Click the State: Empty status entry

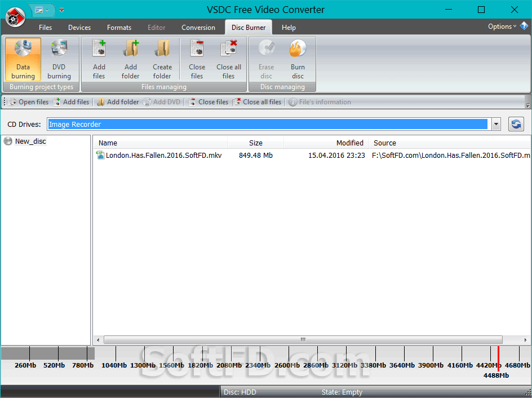342,392
